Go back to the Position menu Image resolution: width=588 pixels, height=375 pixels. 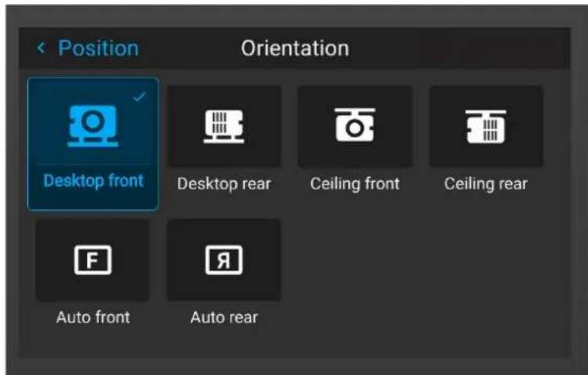[x=98, y=48]
